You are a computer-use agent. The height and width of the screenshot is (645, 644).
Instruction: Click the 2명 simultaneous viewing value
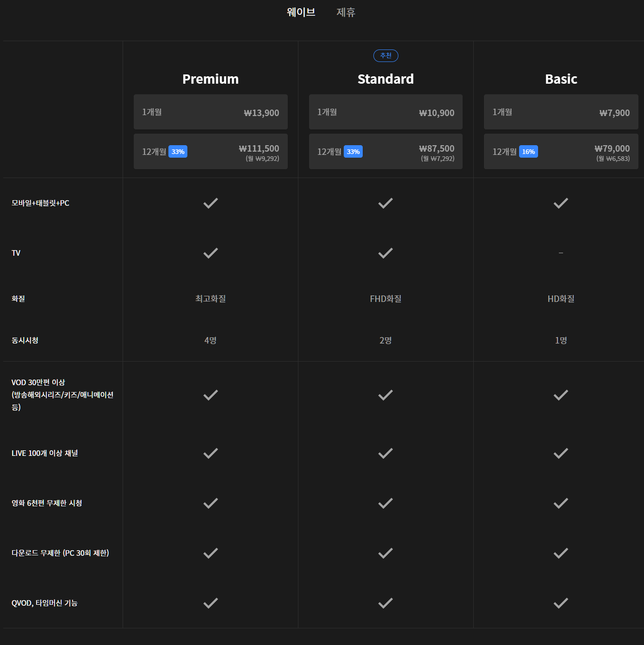pyautogui.click(x=386, y=340)
